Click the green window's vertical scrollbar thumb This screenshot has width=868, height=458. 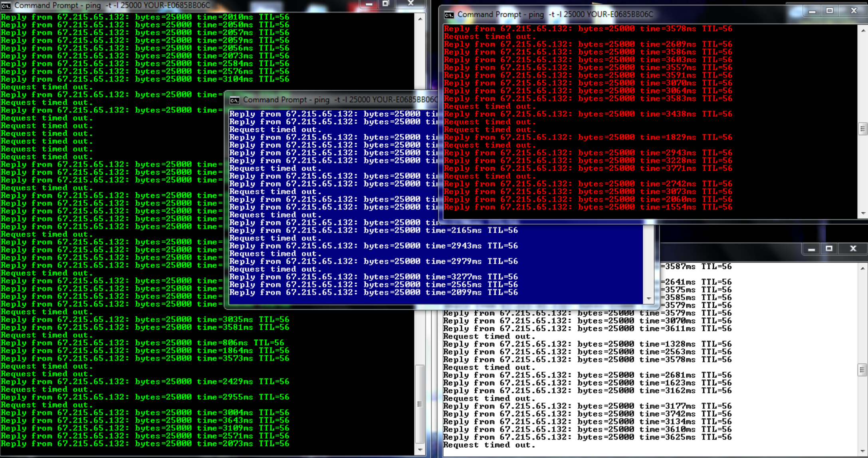click(x=420, y=404)
